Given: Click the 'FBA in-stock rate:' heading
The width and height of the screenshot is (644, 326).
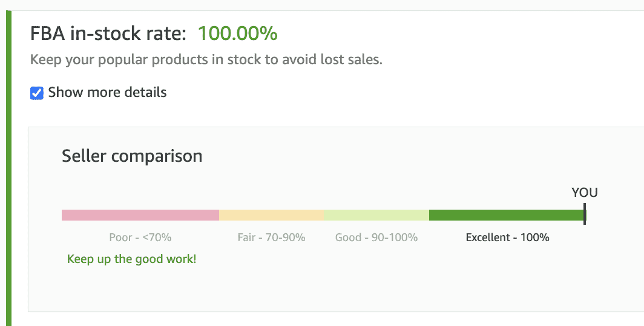Looking at the screenshot, I should 108,34.
